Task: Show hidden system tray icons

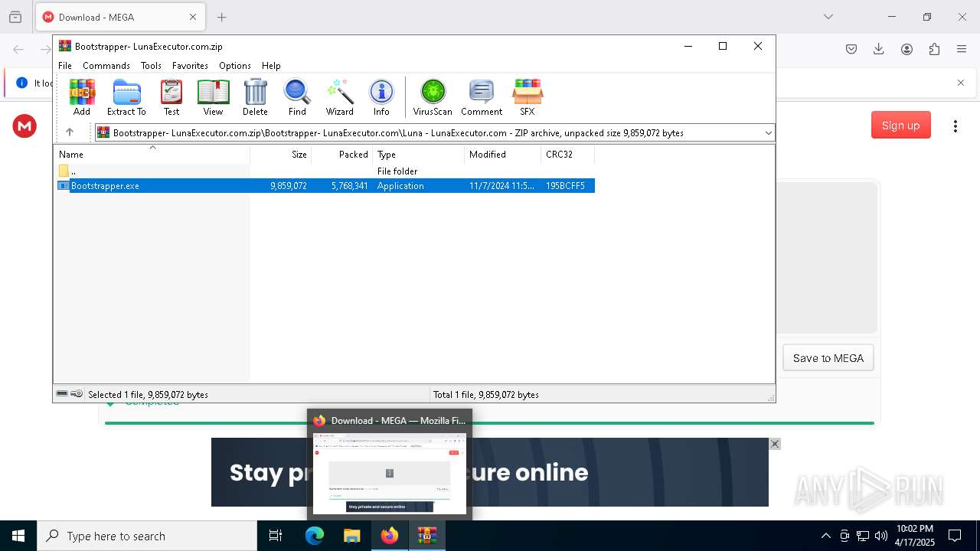Action: (x=825, y=536)
